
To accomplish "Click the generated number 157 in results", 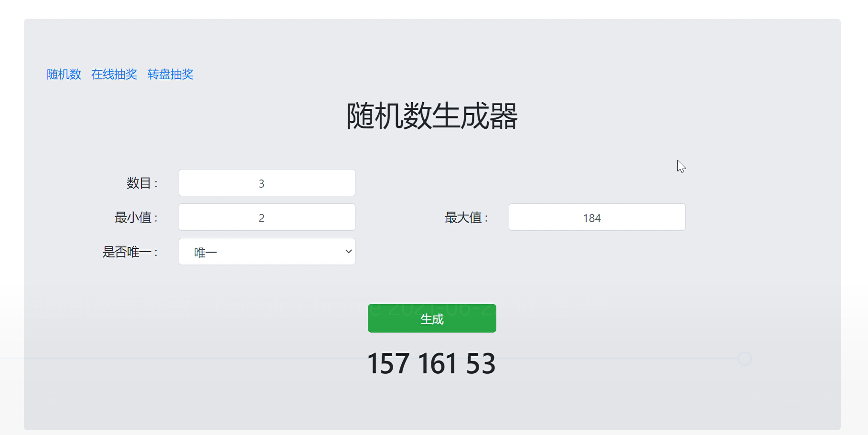I will point(388,364).
